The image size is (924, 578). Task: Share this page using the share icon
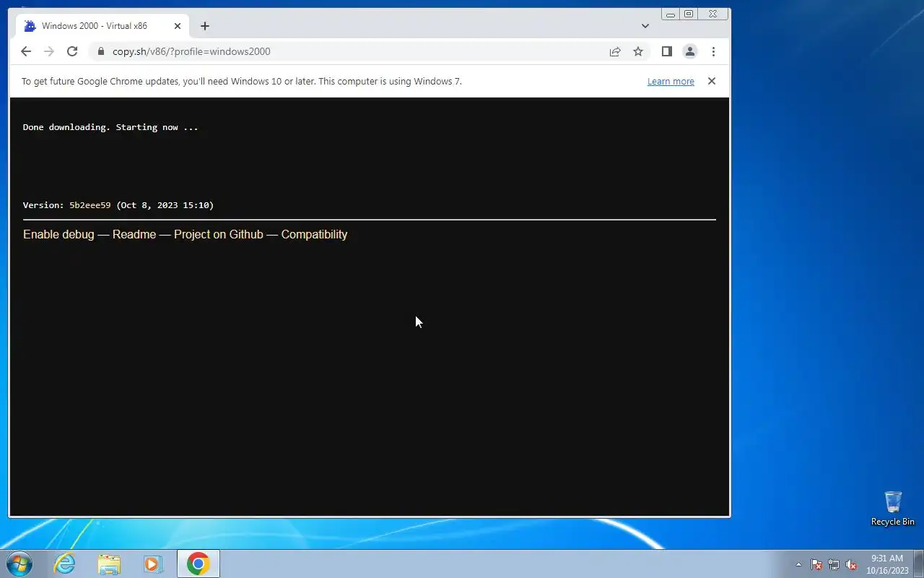click(x=615, y=51)
